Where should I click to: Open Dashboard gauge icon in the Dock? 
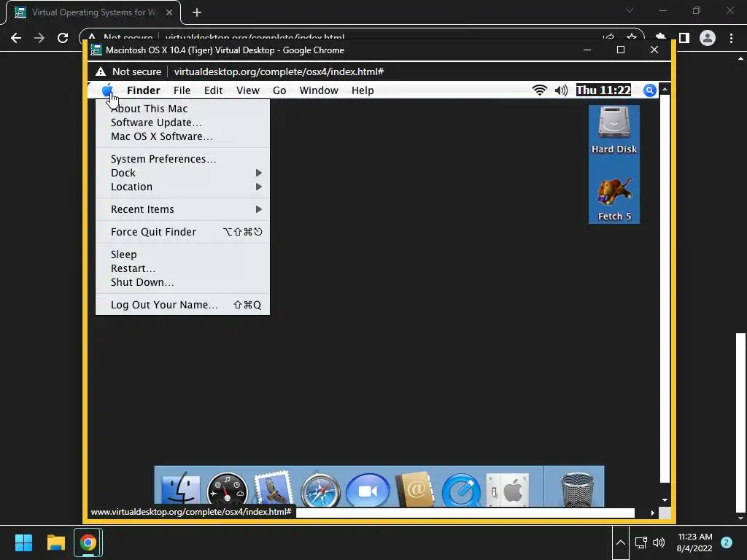(x=228, y=489)
